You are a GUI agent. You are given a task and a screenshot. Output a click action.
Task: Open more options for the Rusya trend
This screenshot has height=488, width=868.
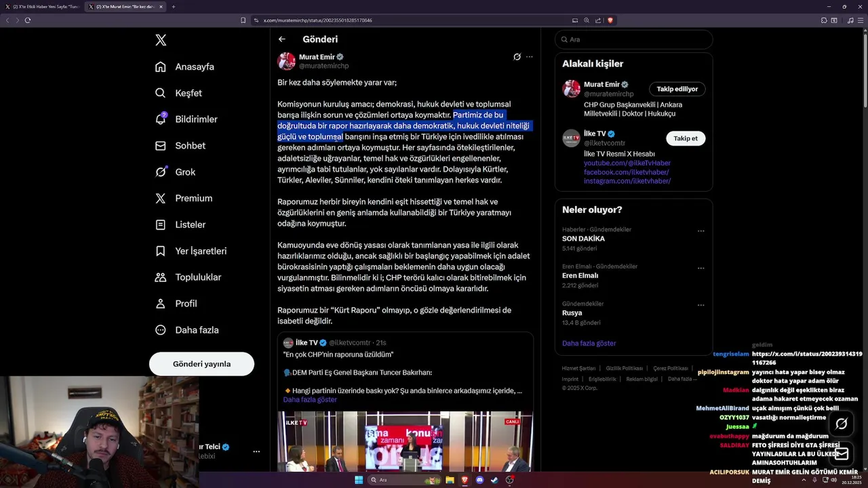tap(701, 305)
